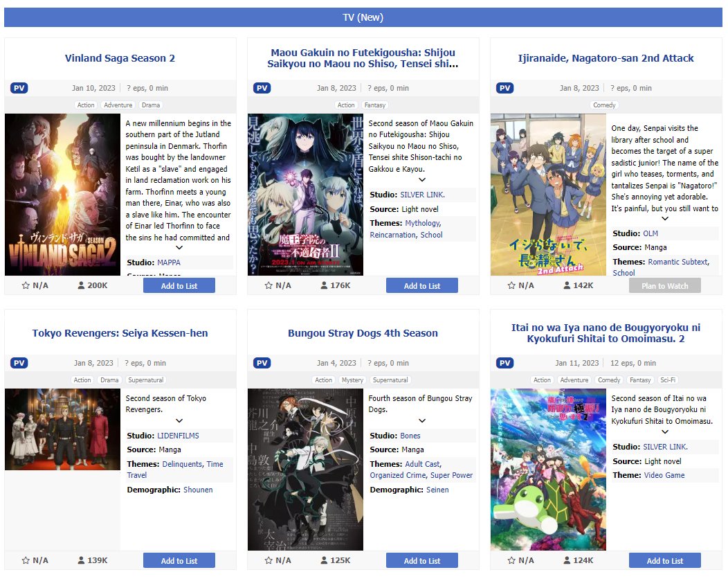The image size is (728, 579).
Task: Click members icon showing 124K
Action: (x=567, y=560)
